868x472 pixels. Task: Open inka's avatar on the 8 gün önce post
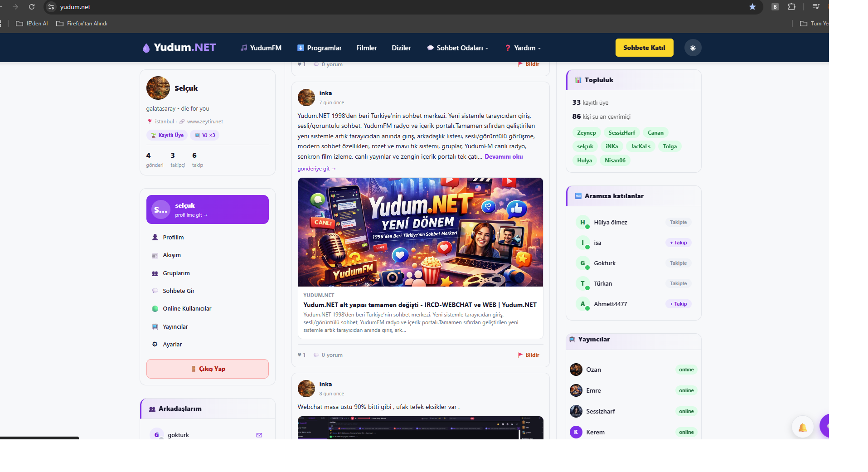point(306,389)
